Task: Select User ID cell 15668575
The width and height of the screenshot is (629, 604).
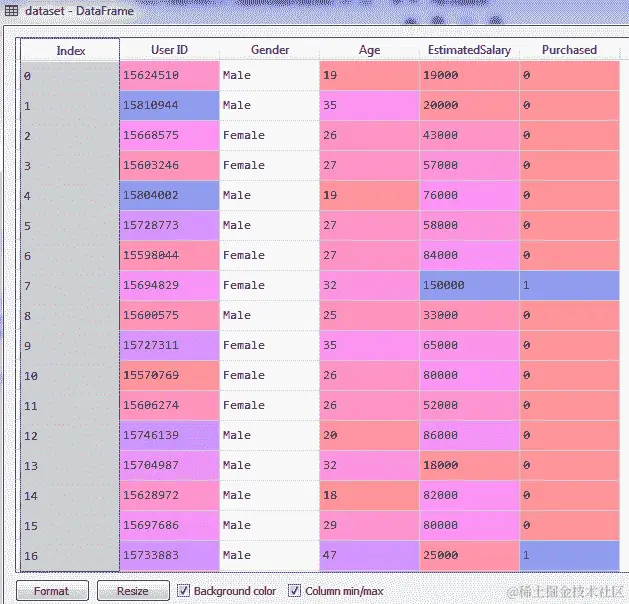Action: pyautogui.click(x=169, y=136)
